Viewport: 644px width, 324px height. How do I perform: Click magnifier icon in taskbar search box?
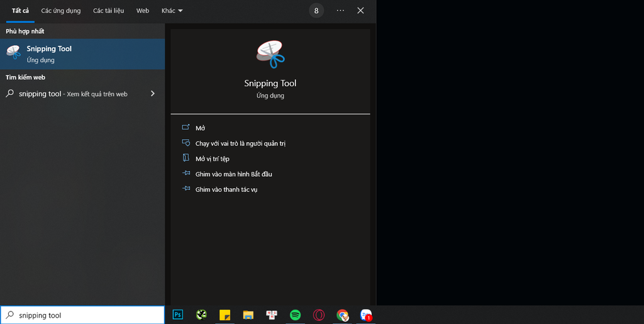click(x=10, y=315)
